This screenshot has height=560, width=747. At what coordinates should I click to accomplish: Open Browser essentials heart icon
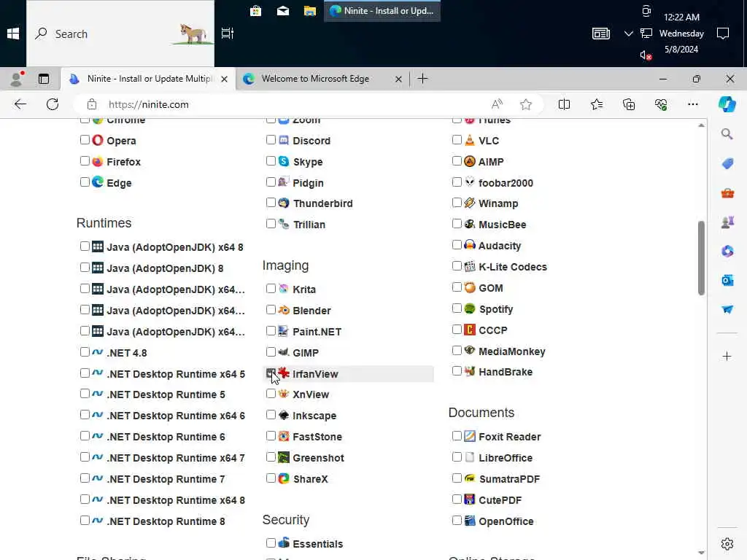click(x=661, y=104)
